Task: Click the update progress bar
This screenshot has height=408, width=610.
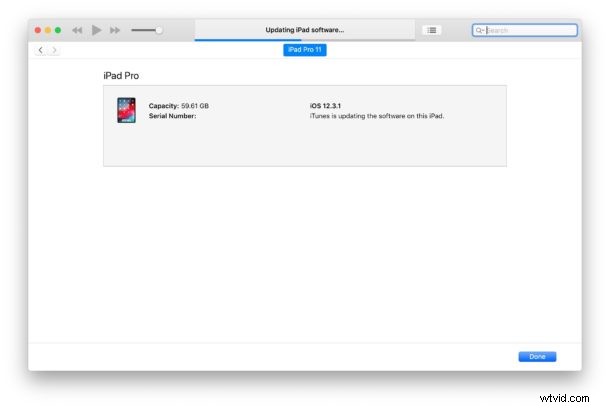Action: [305, 40]
